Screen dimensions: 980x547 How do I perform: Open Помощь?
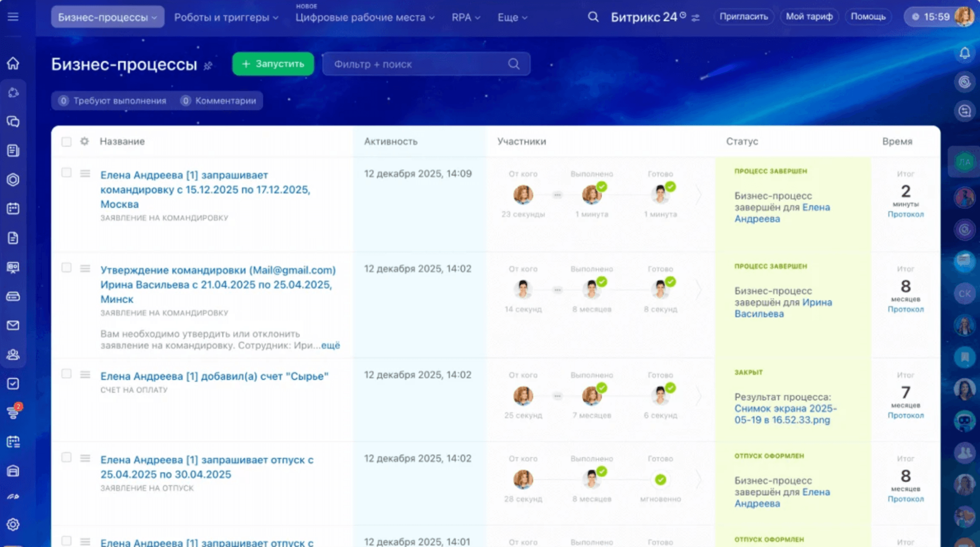(868, 17)
